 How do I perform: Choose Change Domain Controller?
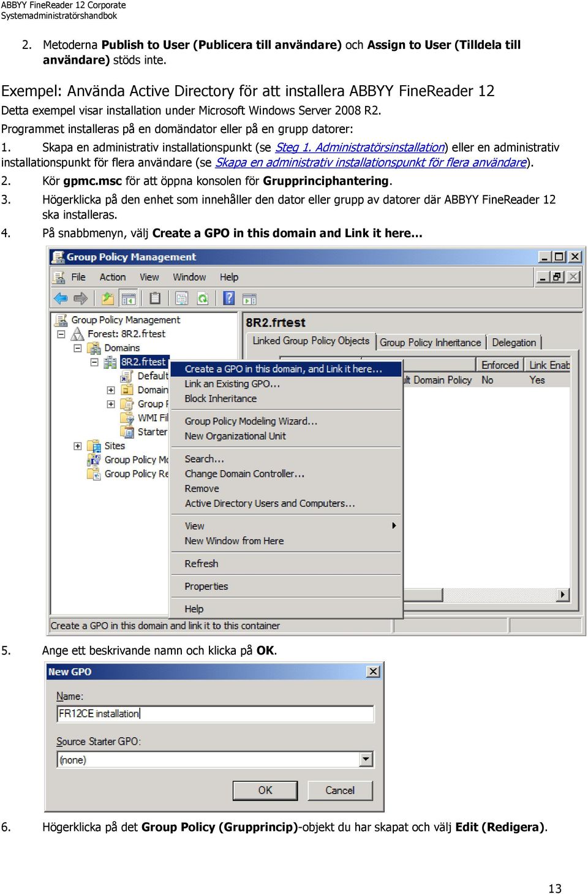pos(286,474)
